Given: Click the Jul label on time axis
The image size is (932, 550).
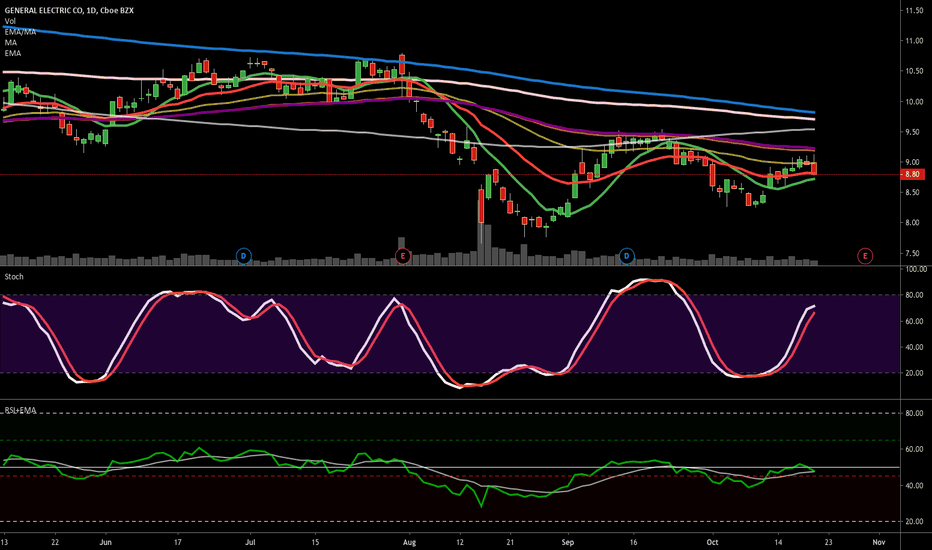Looking at the screenshot, I should 250,542.
